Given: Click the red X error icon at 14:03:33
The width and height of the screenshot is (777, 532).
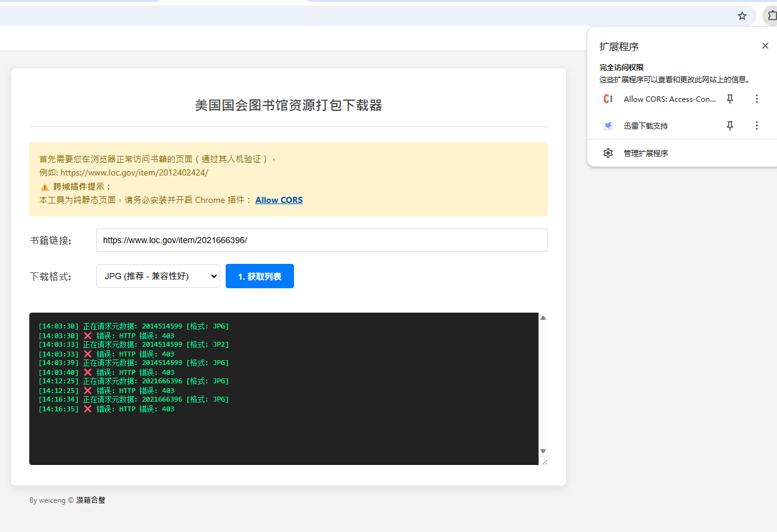Looking at the screenshot, I should click(x=88, y=354).
